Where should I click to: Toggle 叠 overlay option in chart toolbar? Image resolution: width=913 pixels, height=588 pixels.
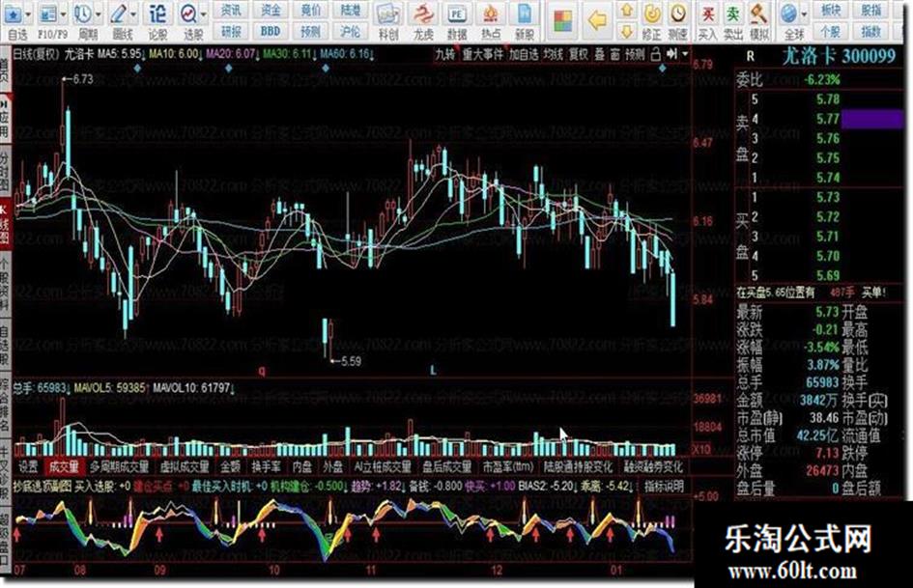(600, 55)
